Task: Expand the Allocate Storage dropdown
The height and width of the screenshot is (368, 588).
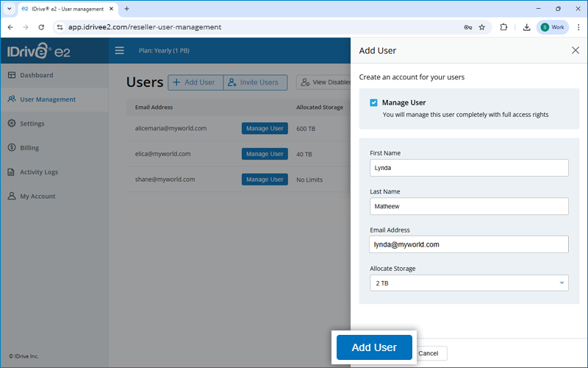Action: 469,283
